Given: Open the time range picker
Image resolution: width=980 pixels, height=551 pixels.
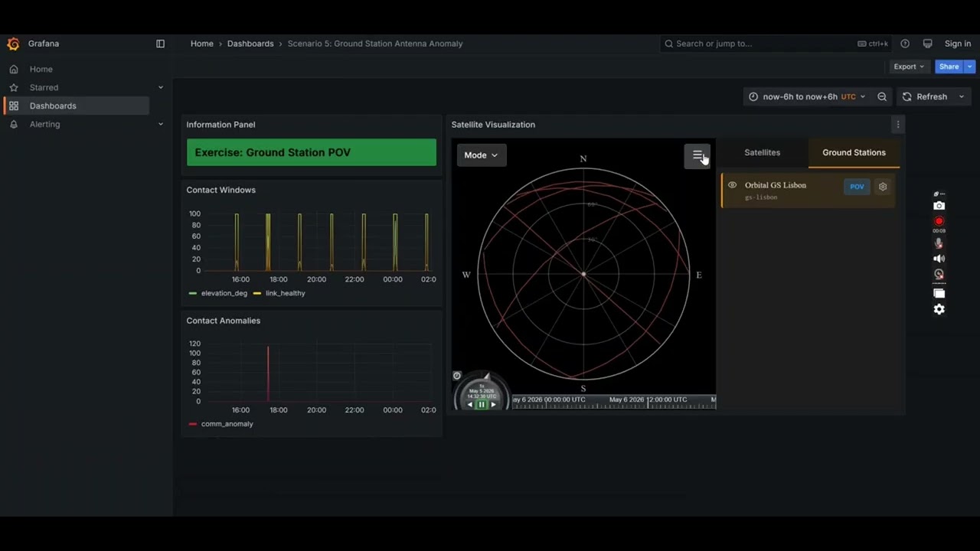Looking at the screenshot, I should tap(807, 96).
